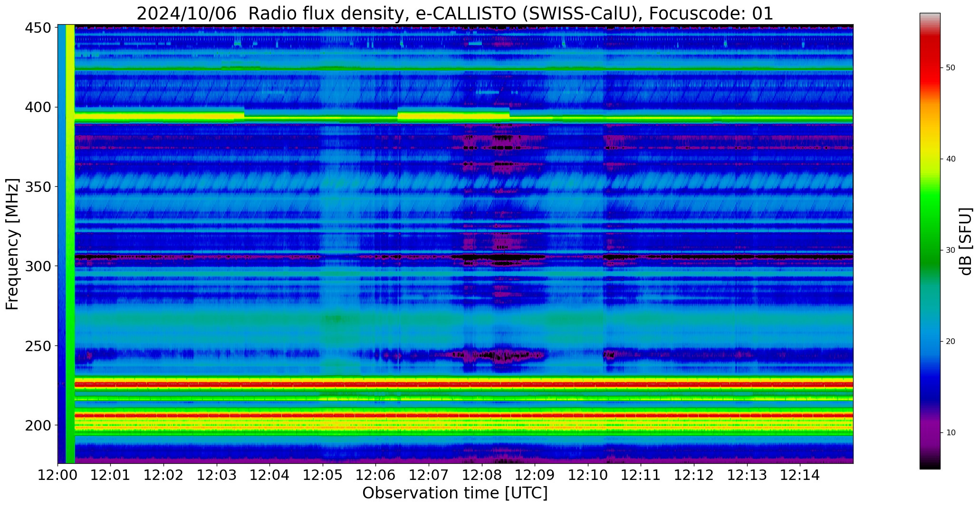Viewport: 980px width, 507px height.
Task: Click the spectrogram's red band near 205 MHz
Action: pos(464,415)
